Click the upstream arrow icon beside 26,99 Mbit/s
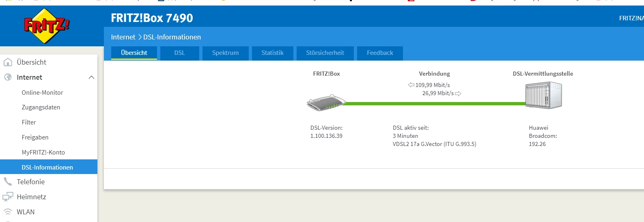Image resolution: width=644 pixels, height=222 pixels. [x=458, y=94]
